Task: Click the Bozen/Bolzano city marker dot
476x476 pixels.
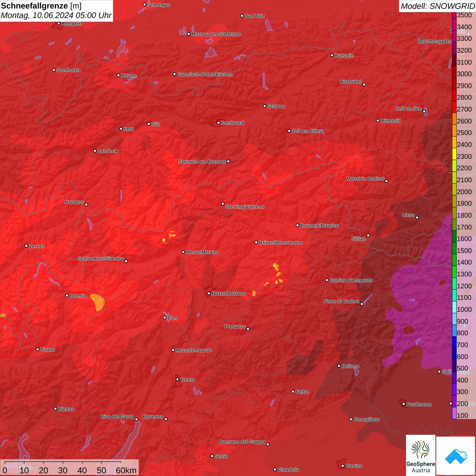Action: tap(209, 293)
